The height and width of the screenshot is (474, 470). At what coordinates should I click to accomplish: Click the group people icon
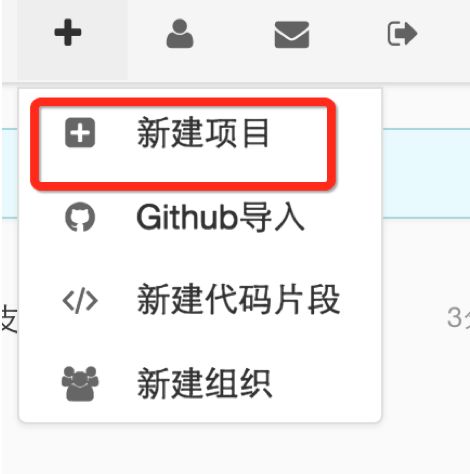click(80, 384)
